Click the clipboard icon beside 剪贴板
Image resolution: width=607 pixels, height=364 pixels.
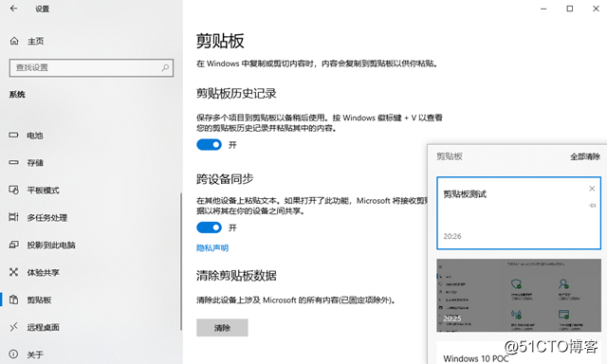pyautogui.click(x=13, y=300)
